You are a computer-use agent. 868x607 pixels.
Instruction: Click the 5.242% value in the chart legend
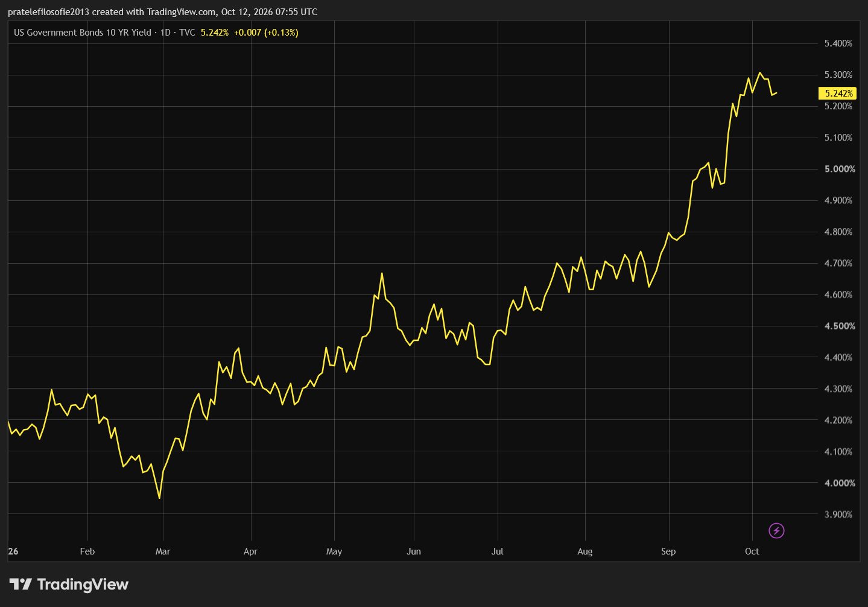pos(215,33)
